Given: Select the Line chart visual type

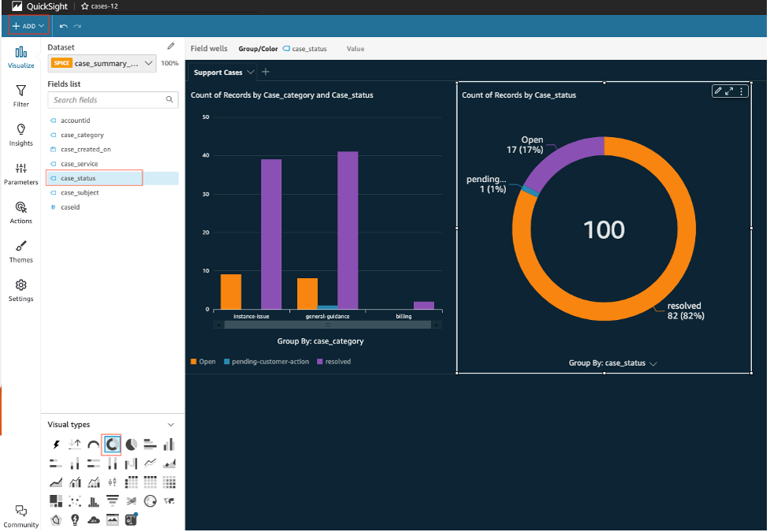Looking at the screenshot, I should point(150,463).
